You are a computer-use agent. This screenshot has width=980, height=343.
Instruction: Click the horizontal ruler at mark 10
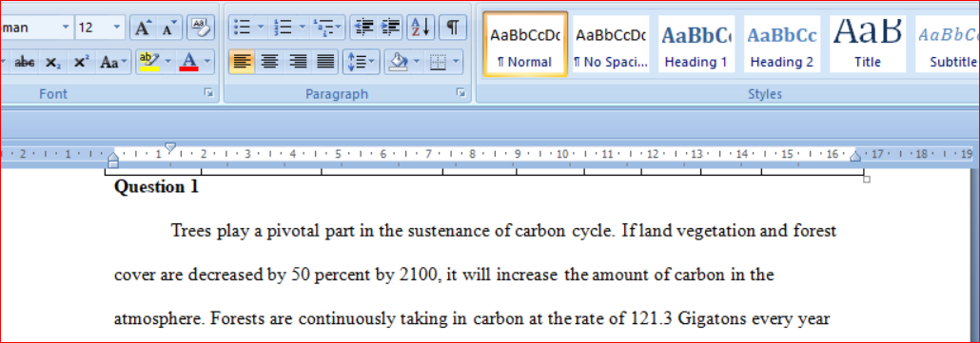pyautogui.click(x=562, y=153)
